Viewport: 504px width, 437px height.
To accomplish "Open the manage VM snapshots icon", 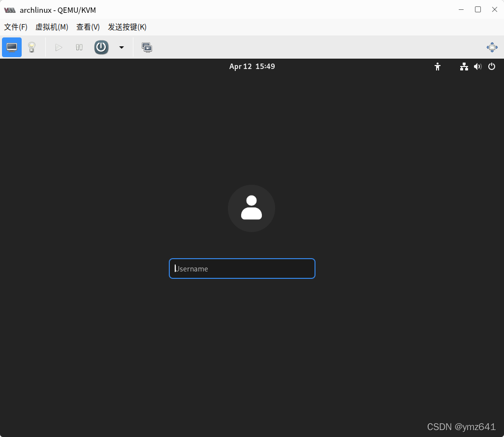I will (x=147, y=48).
